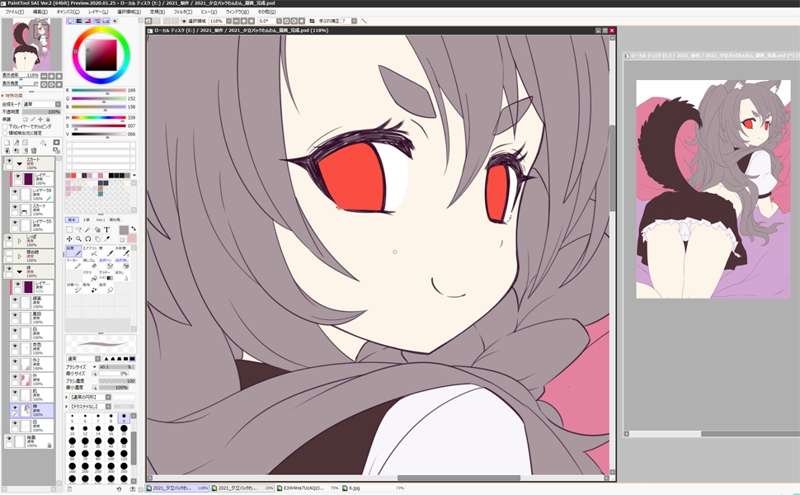Image resolution: width=800 pixels, height=495 pixels.
Task: Click the swap foreground/background colors icon
Action: click(133, 228)
